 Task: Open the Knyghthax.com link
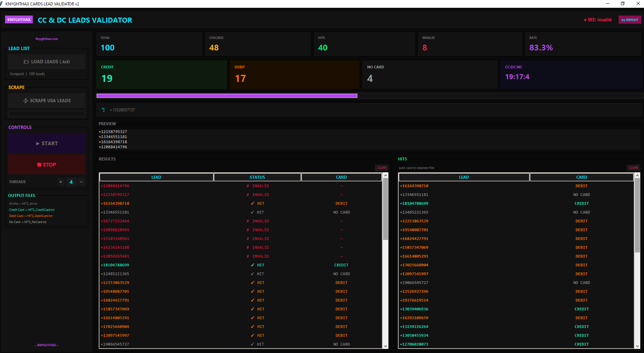(x=47, y=39)
